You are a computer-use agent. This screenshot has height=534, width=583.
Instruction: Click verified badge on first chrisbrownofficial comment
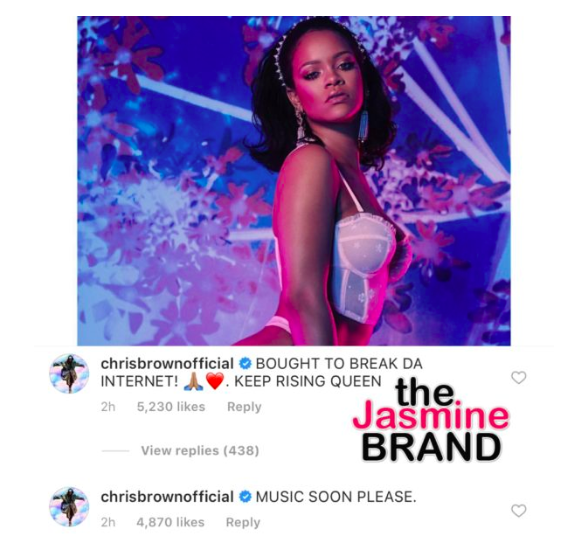pos(245,364)
